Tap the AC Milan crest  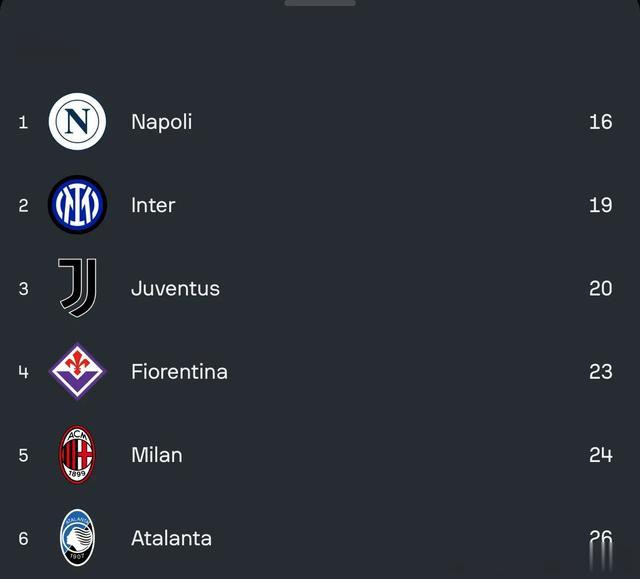pos(77,455)
